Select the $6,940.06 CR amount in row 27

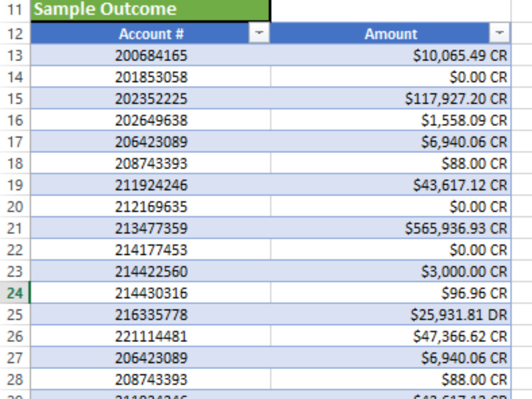[390, 358]
